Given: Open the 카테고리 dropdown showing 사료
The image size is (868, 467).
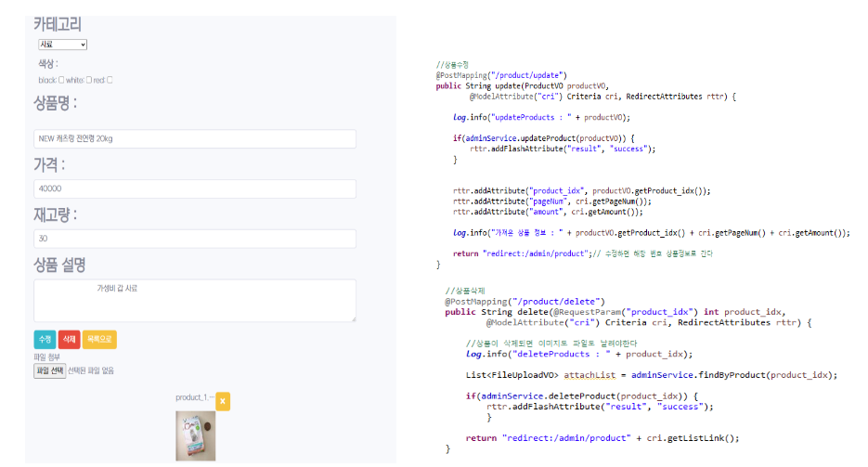Looking at the screenshot, I should coord(62,44).
